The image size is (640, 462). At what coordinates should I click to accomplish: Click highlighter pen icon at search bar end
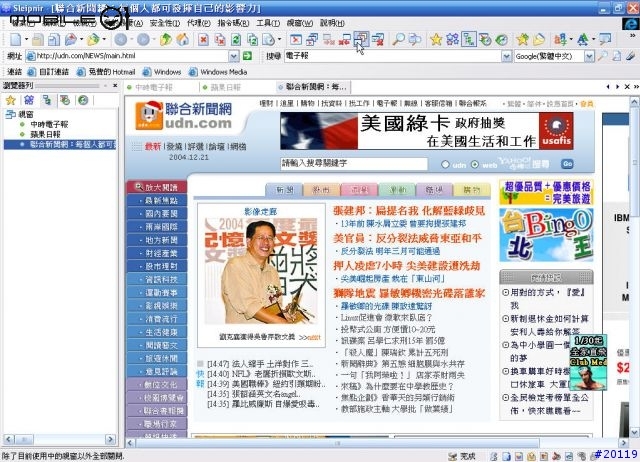(631, 56)
